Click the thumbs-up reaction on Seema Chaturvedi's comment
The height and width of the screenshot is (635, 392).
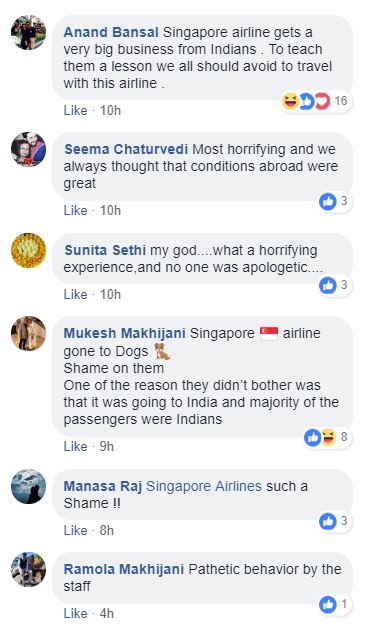pos(328,201)
